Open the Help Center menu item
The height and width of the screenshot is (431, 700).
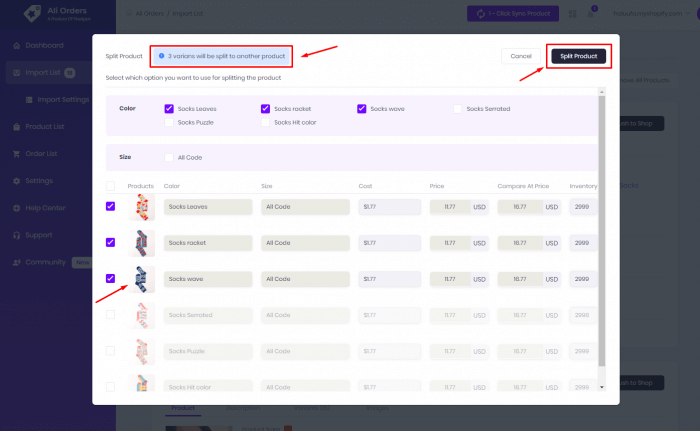tap(45, 208)
